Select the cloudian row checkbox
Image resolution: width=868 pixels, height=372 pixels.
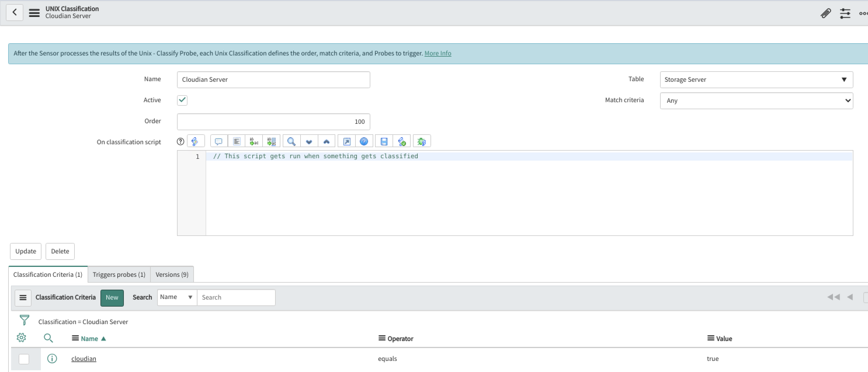(24, 359)
